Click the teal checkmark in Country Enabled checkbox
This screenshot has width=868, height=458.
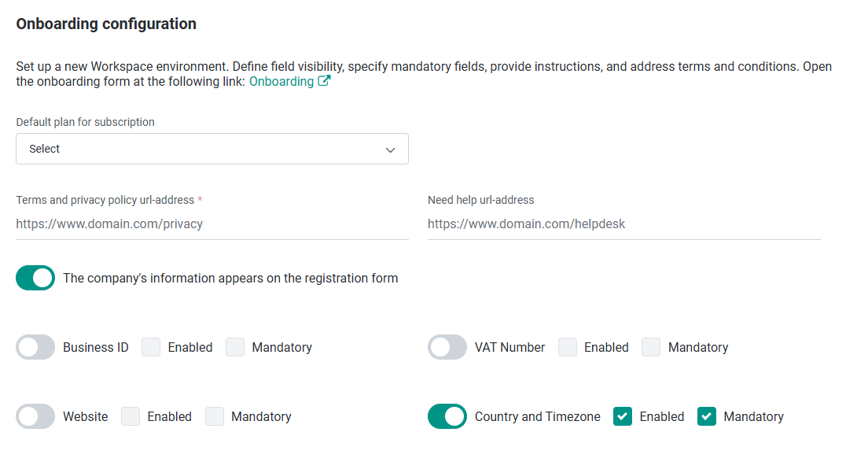click(x=623, y=416)
